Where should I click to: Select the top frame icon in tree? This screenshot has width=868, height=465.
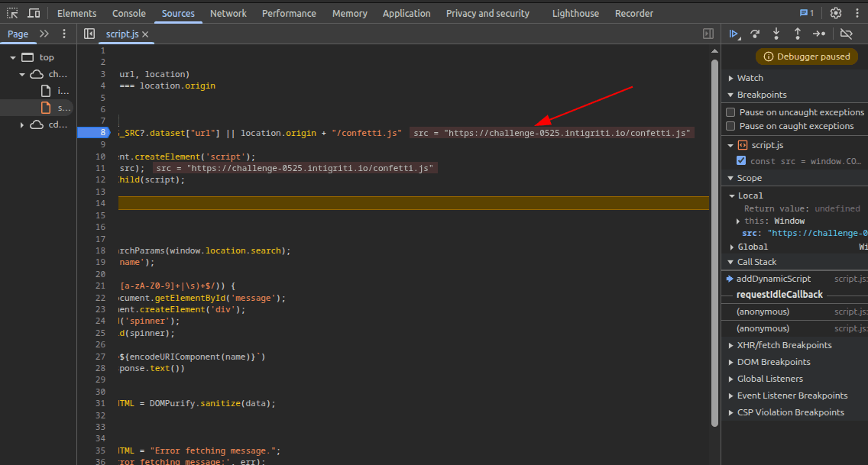pos(28,57)
